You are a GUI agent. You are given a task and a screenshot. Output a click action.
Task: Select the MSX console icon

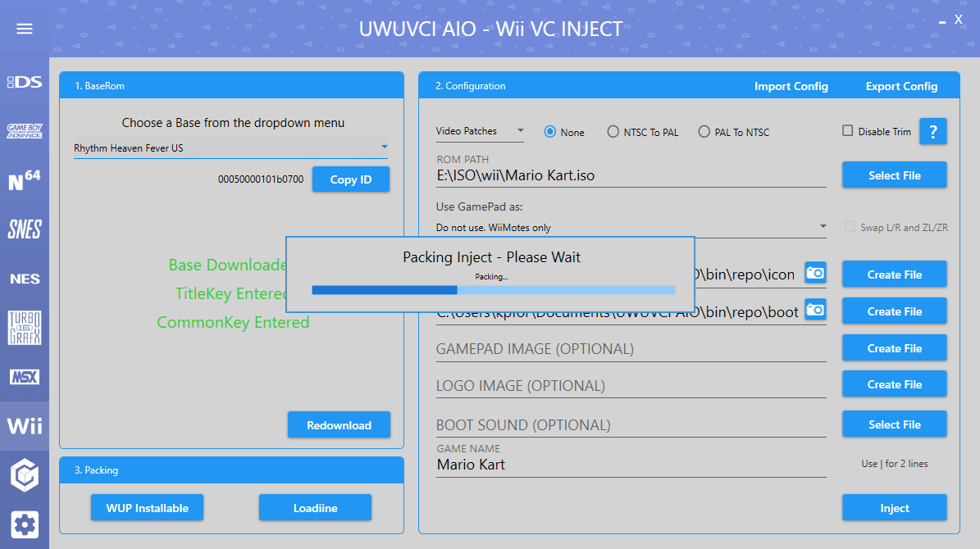pyautogui.click(x=25, y=377)
